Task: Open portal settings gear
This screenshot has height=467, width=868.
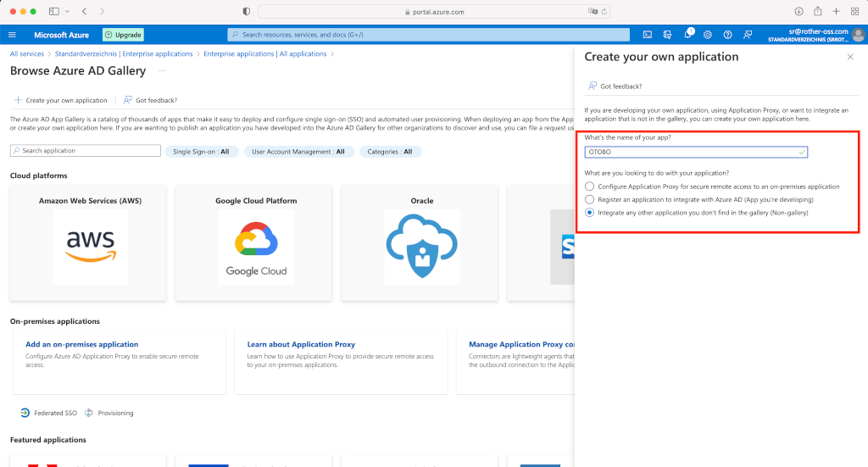Action: (x=708, y=35)
